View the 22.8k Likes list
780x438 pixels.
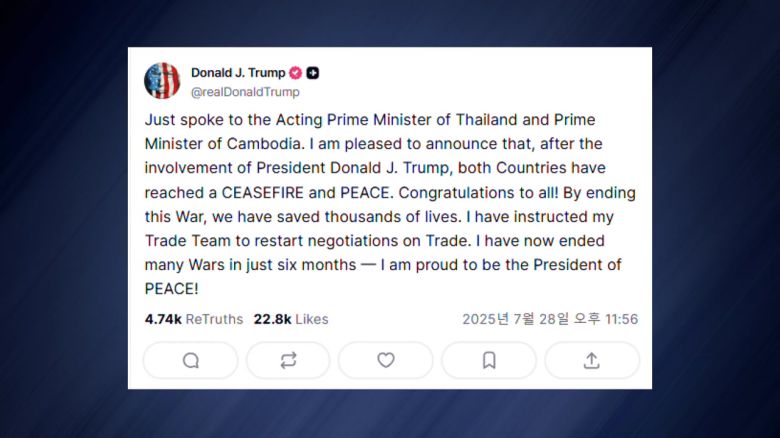tap(291, 319)
